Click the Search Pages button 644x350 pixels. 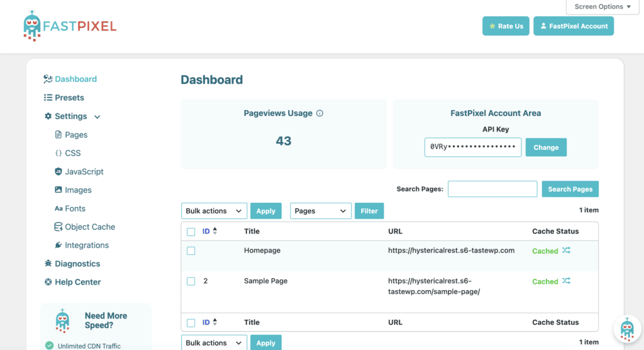(x=570, y=189)
